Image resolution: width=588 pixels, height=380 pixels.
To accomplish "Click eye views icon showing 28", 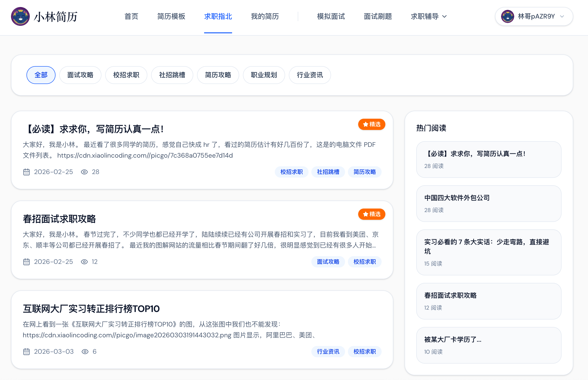I will pyautogui.click(x=84, y=172).
